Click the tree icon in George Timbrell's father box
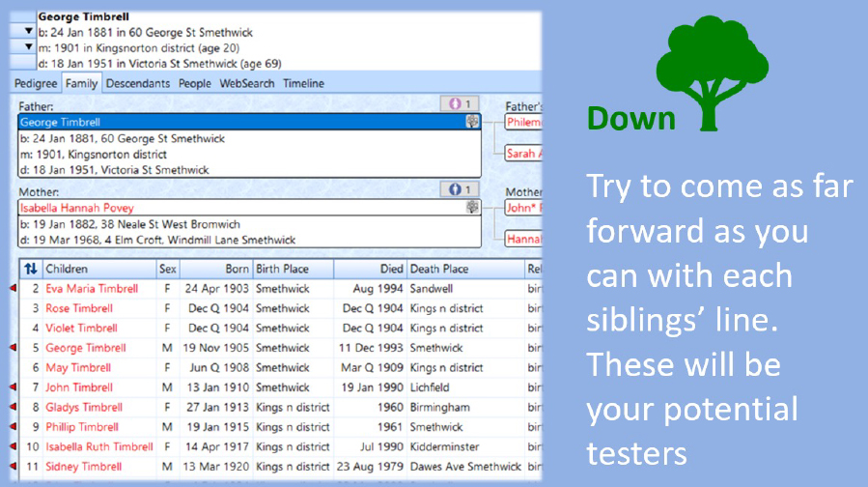Viewport: 868px width, 487px height. [x=472, y=123]
